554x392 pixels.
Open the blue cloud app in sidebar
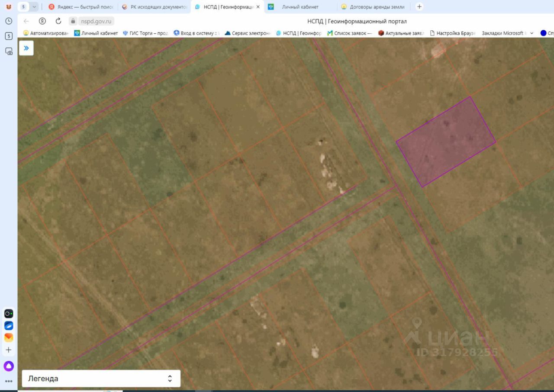(9, 326)
